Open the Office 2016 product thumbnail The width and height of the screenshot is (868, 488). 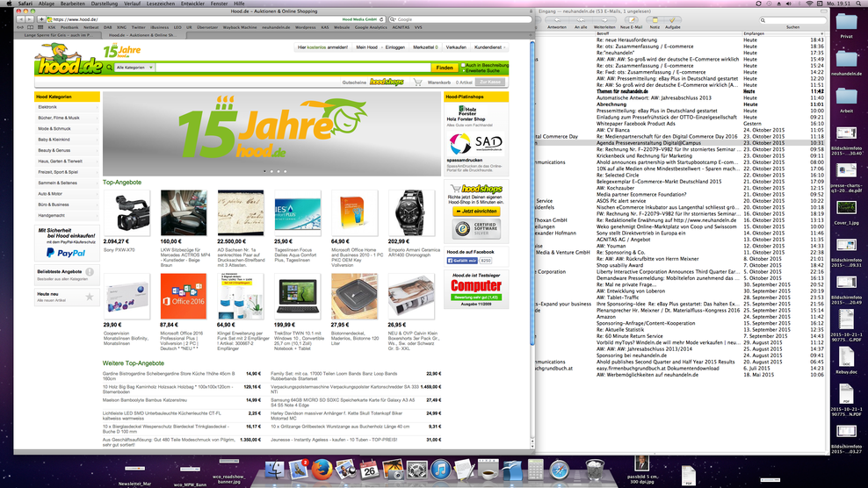[x=184, y=297]
